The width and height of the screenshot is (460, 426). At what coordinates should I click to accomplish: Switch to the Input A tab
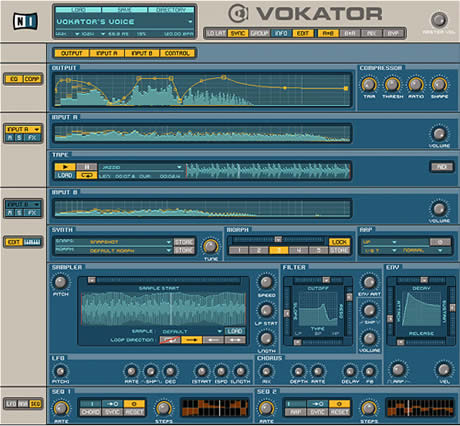pos(107,53)
